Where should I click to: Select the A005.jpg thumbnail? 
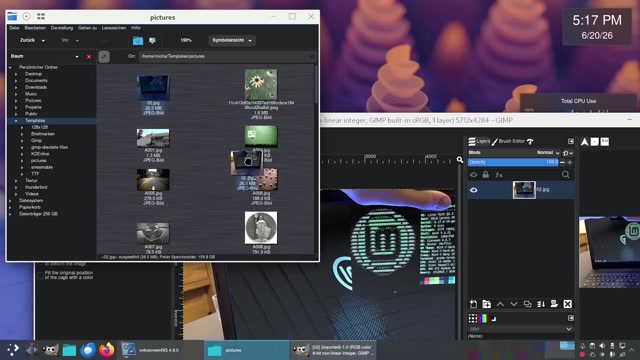tap(153, 180)
